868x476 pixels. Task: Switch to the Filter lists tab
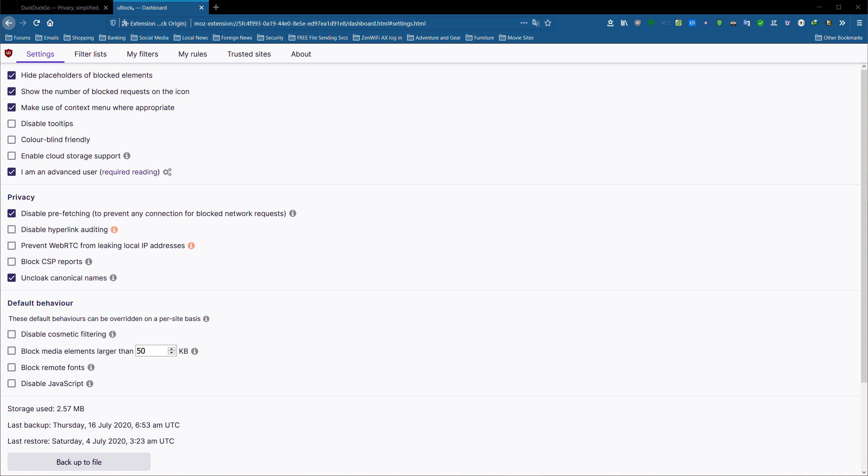[x=90, y=54]
